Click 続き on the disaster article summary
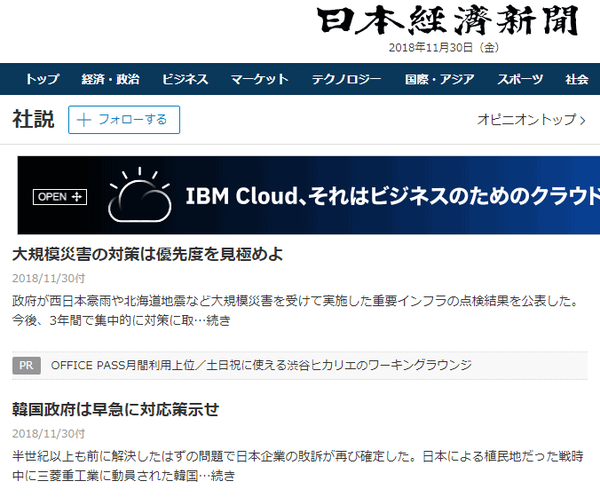 (x=218, y=320)
